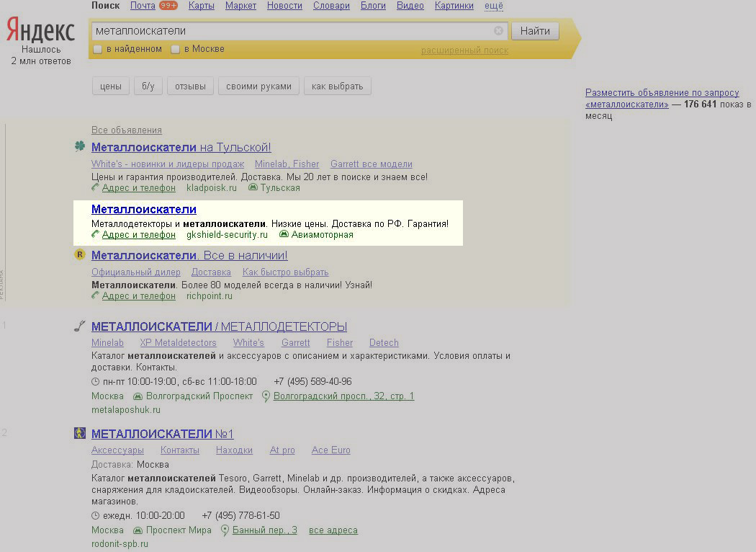756x552 pixels.
Task: Click the 99+ mail counter badge
Action: tap(168, 6)
